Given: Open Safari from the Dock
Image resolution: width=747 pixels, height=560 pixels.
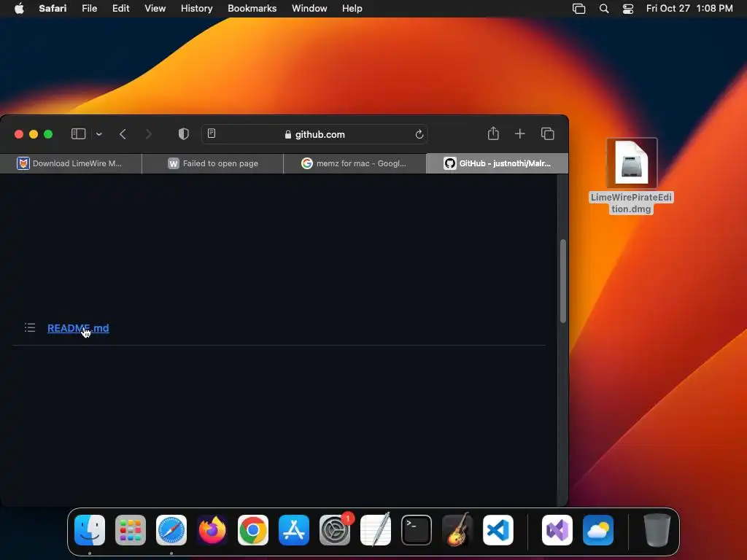Looking at the screenshot, I should tap(171, 530).
